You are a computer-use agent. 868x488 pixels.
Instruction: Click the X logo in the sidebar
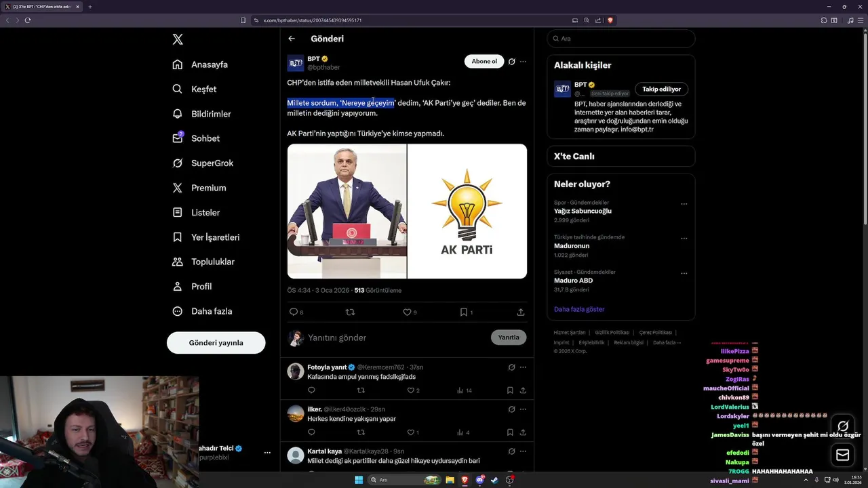click(x=178, y=39)
